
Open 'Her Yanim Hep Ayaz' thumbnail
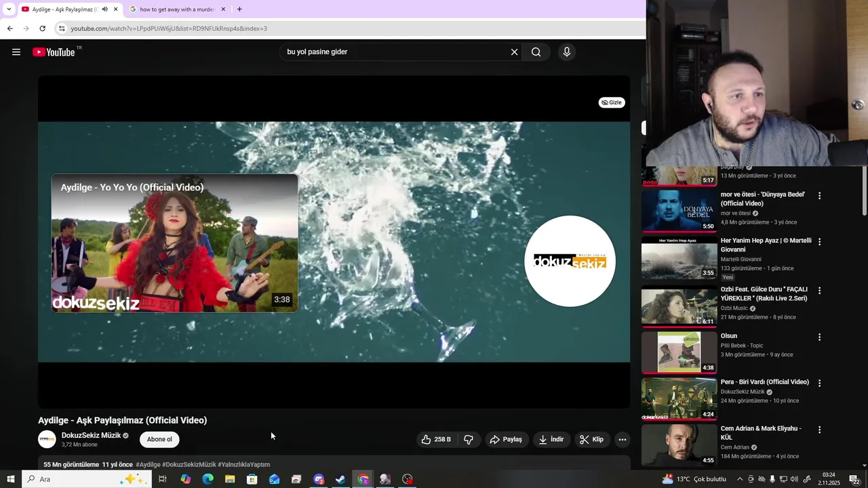[x=679, y=258]
